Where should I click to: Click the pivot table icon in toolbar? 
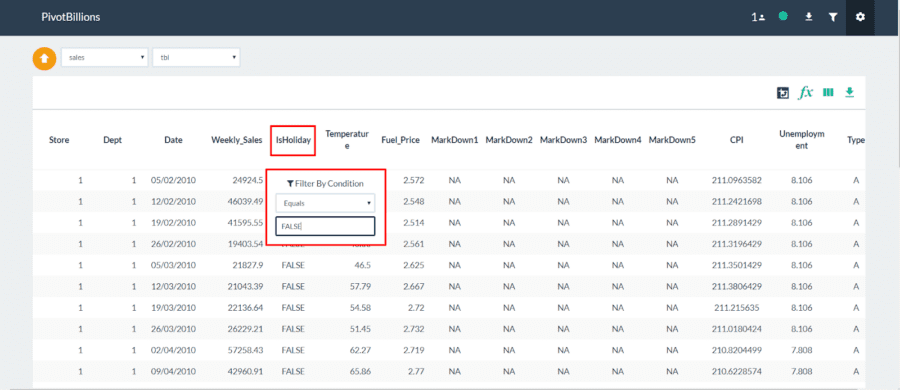(x=783, y=92)
